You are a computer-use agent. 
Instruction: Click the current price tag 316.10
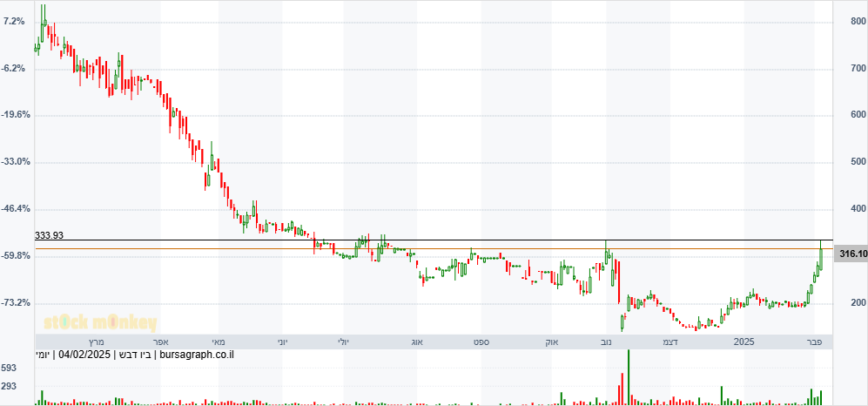coord(851,254)
